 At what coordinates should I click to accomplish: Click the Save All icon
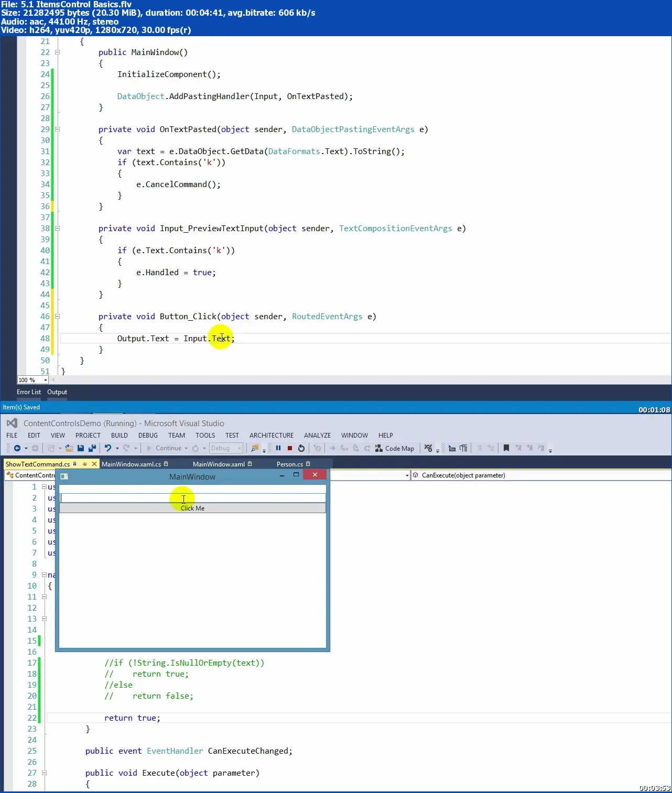[x=92, y=448]
